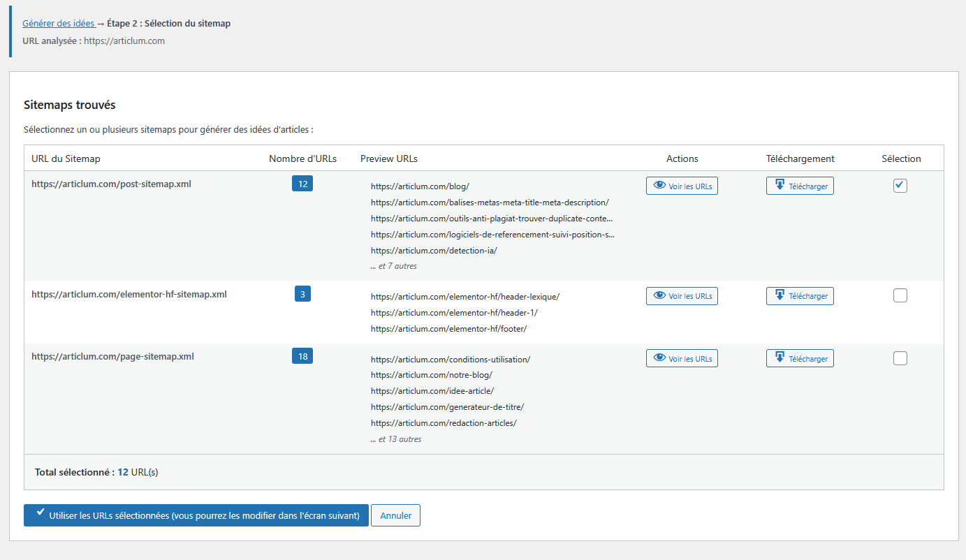Select the elementor-hf-sitemap.xml checkbox
The width and height of the screenshot is (966, 560).
coord(900,296)
